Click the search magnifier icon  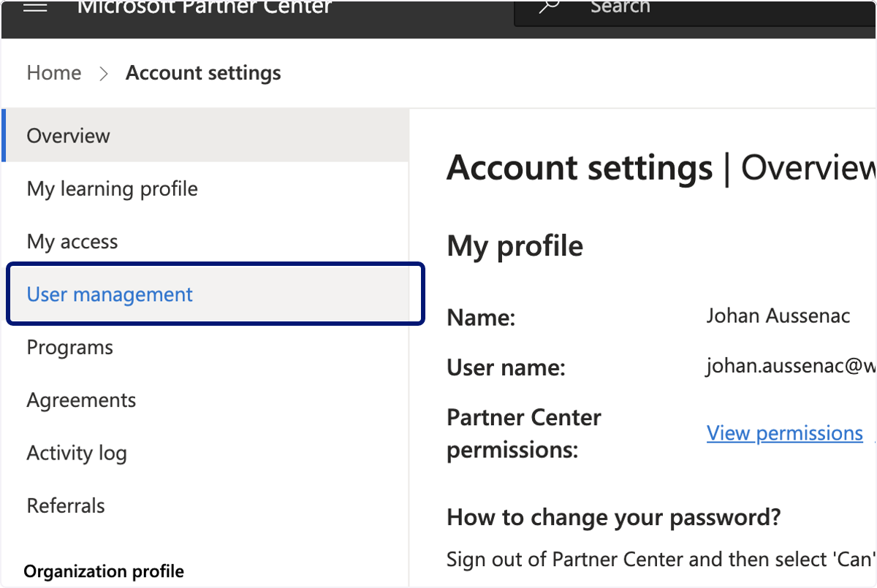click(550, 7)
